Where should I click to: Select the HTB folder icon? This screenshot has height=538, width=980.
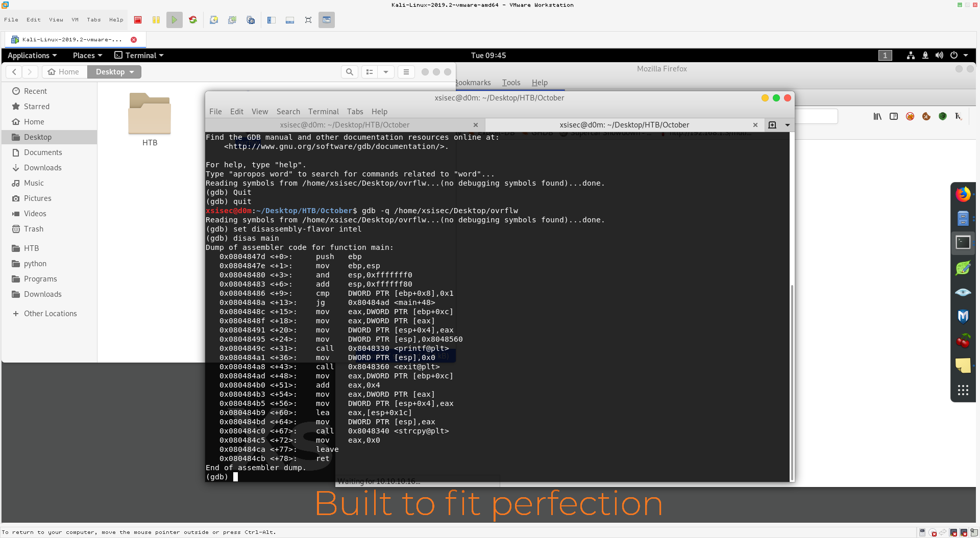150,113
